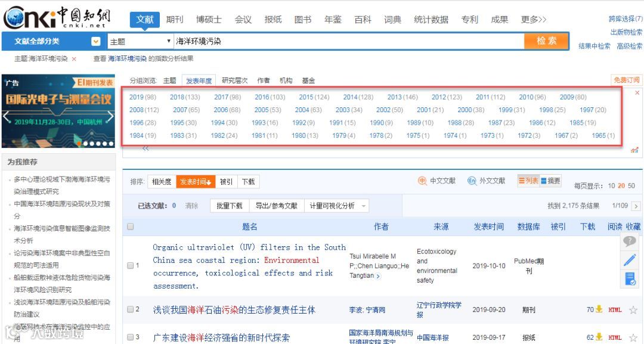
Task: Filter by year 1965(1)
Action: point(603,135)
